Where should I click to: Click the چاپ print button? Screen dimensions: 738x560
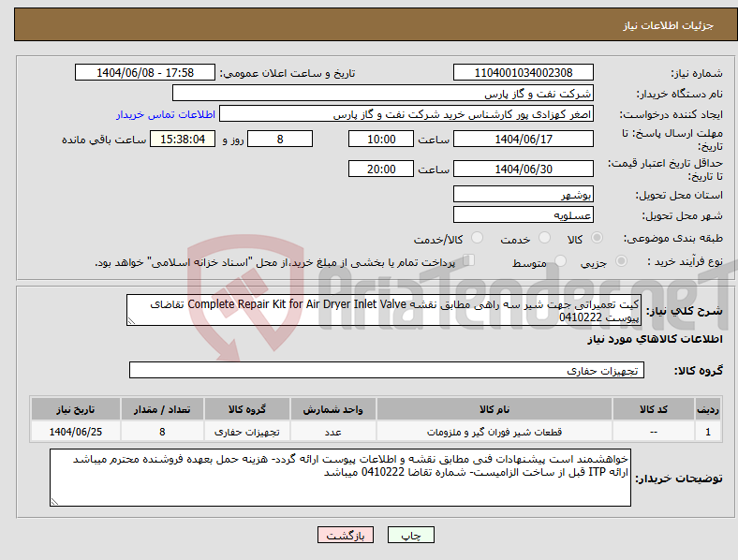[x=411, y=535]
